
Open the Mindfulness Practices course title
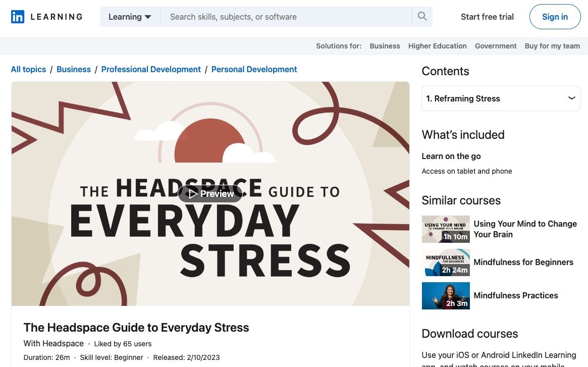tap(515, 296)
